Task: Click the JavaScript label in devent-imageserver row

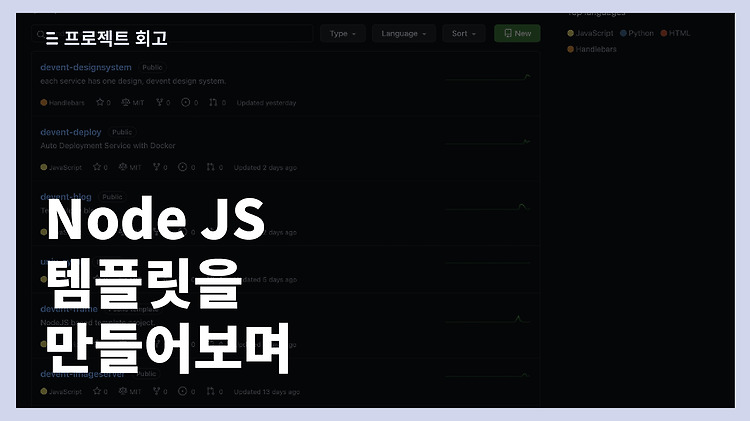Action: (x=65, y=391)
